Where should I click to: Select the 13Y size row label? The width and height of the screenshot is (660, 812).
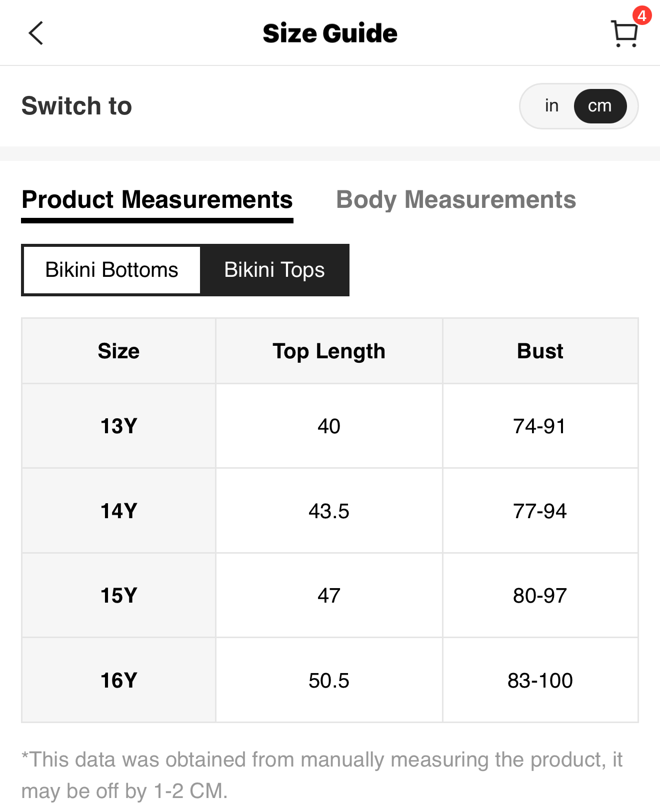(118, 426)
